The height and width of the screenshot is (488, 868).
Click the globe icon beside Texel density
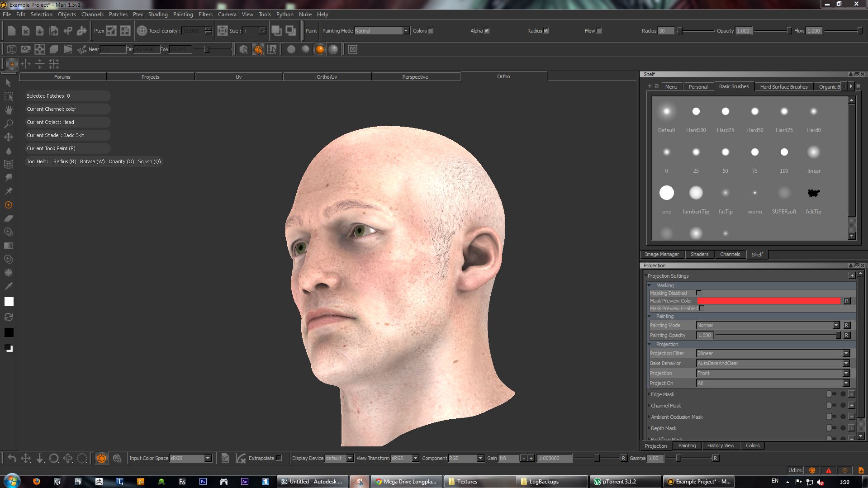point(142,31)
